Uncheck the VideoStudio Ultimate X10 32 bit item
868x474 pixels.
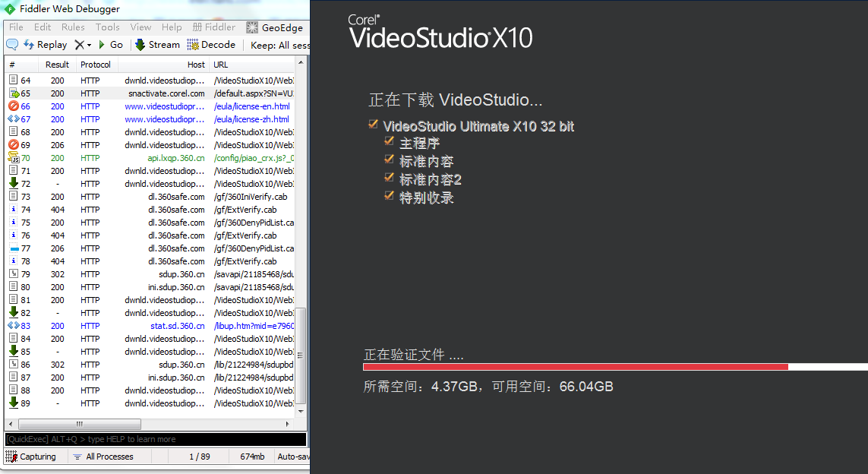point(373,126)
